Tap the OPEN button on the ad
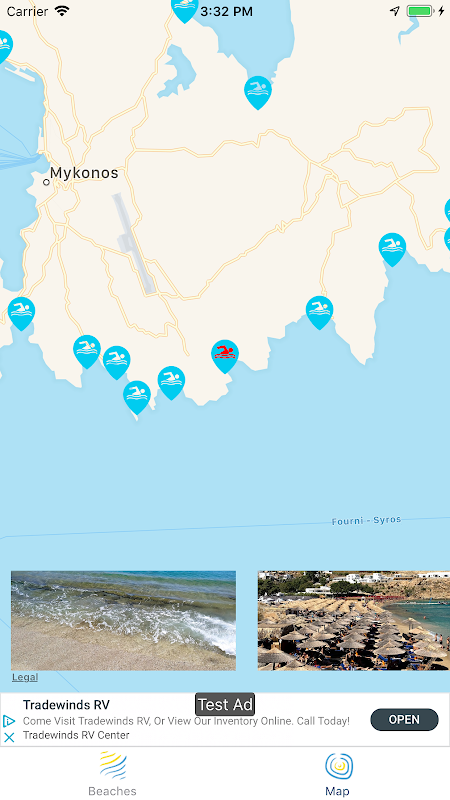 404,719
